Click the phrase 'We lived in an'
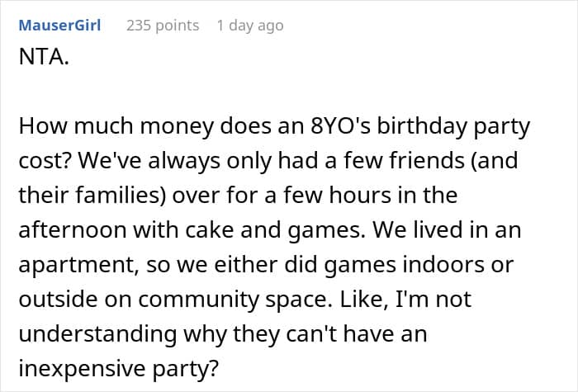 [x=448, y=230]
